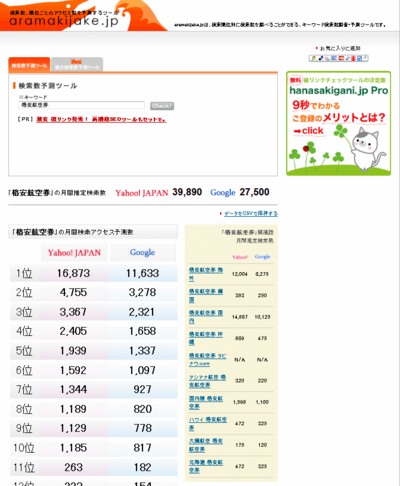400x486 pixels.
Task: Open the 北海道 格安航空券 related link
Action: (x=206, y=466)
